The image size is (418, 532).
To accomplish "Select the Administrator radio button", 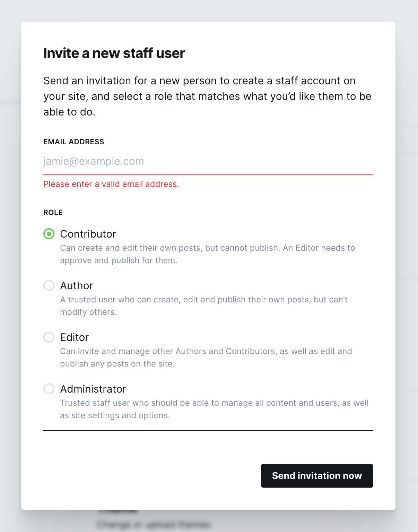I will tap(49, 389).
